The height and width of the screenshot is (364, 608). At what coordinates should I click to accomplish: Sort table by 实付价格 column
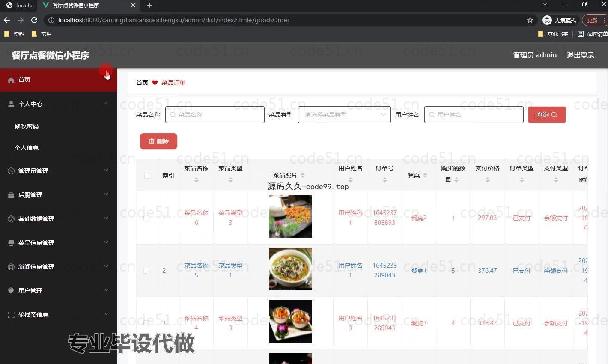(x=488, y=180)
